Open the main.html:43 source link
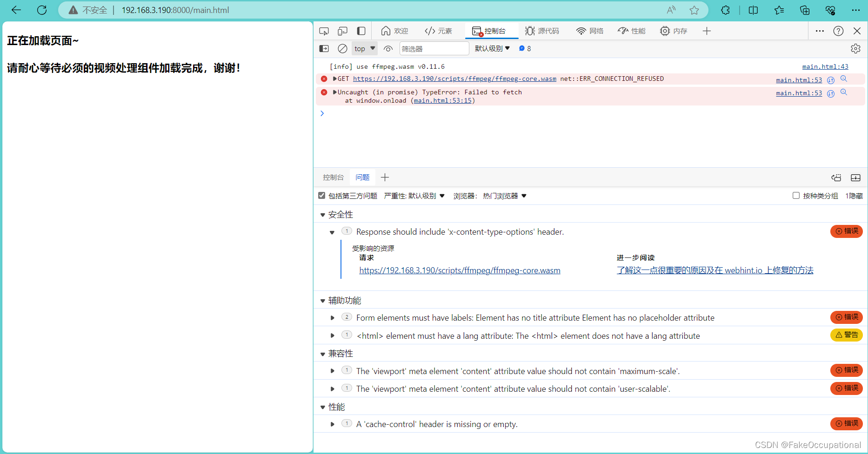The height and width of the screenshot is (454, 868). [x=825, y=66]
